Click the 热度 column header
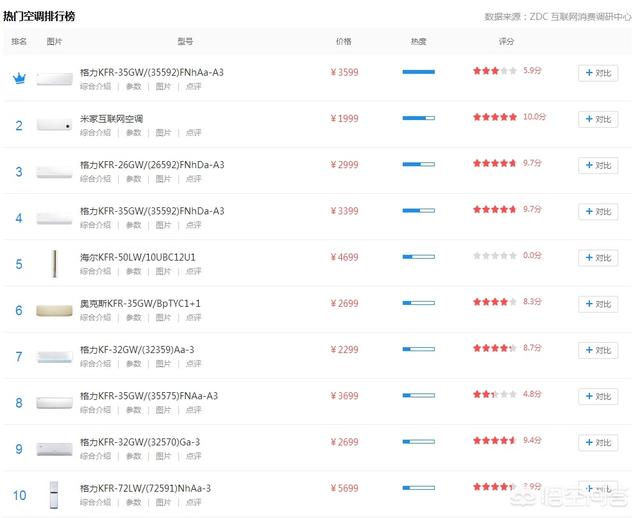The height and width of the screenshot is (518, 640). [x=418, y=41]
